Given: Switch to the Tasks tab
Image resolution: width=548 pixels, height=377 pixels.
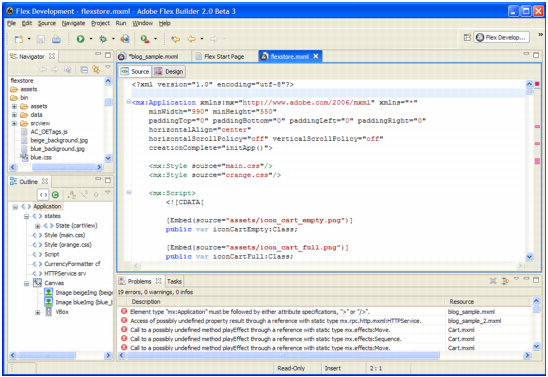Looking at the screenshot, I should 174,281.
